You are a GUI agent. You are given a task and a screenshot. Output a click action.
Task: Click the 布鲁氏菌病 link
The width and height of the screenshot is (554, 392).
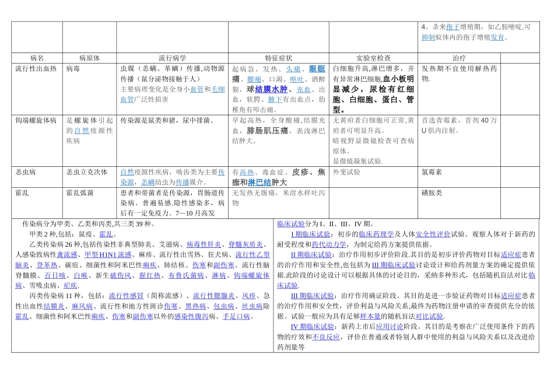pyautogui.click(x=186, y=275)
